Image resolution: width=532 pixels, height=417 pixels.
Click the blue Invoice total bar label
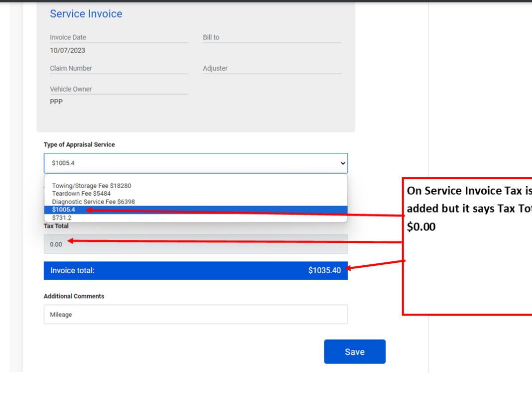(73, 271)
